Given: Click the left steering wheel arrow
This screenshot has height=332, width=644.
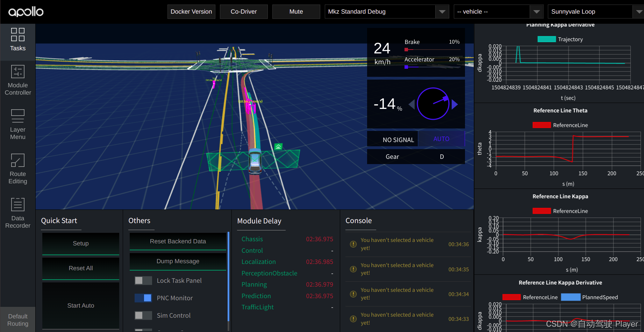Looking at the screenshot, I should click(x=412, y=104).
